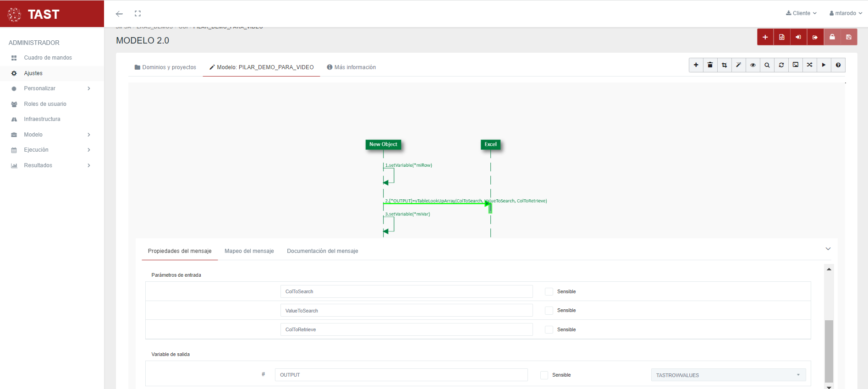The image size is (868, 389).
Task: Open the Más información tab
Action: click(351, 67)
